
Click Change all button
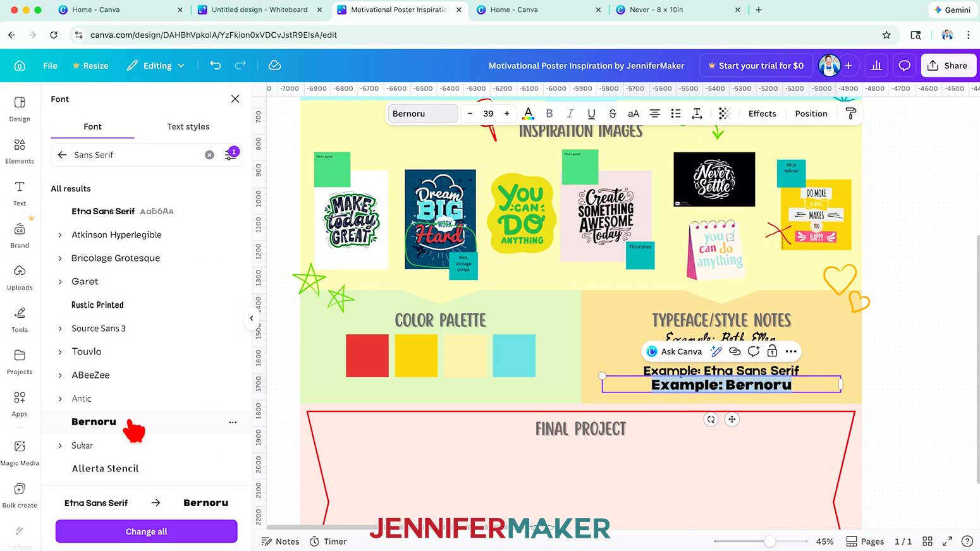pyautogui.click(x=146, y=531)
